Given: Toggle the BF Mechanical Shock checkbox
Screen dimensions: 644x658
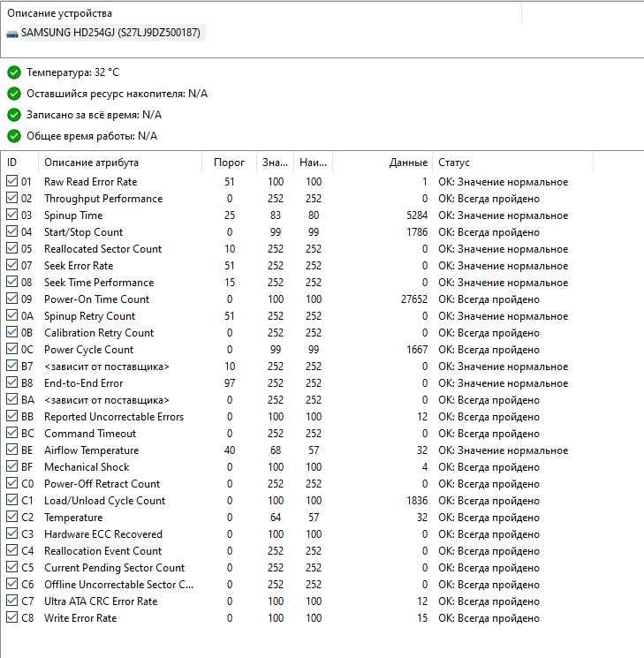Looking at the screenshot, I should [x=12, y=466].
